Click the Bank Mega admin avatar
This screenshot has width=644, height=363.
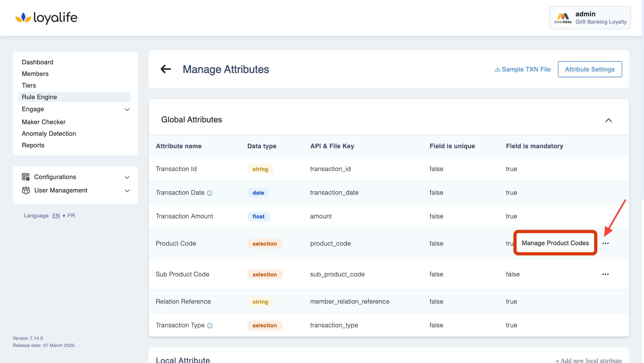coord(563,18)
